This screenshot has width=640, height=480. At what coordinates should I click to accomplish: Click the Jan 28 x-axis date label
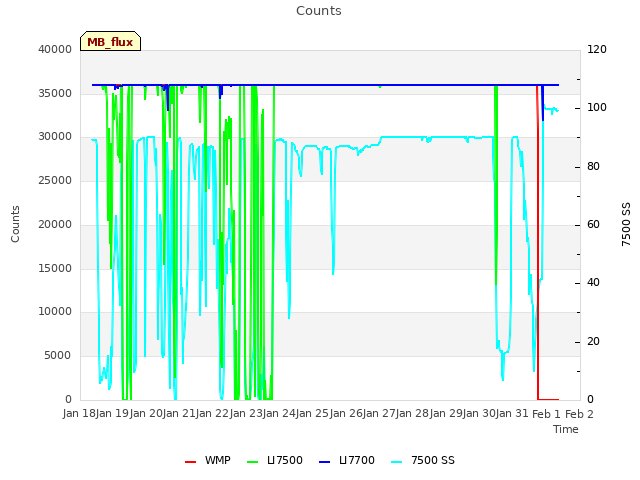click(412, 413)
